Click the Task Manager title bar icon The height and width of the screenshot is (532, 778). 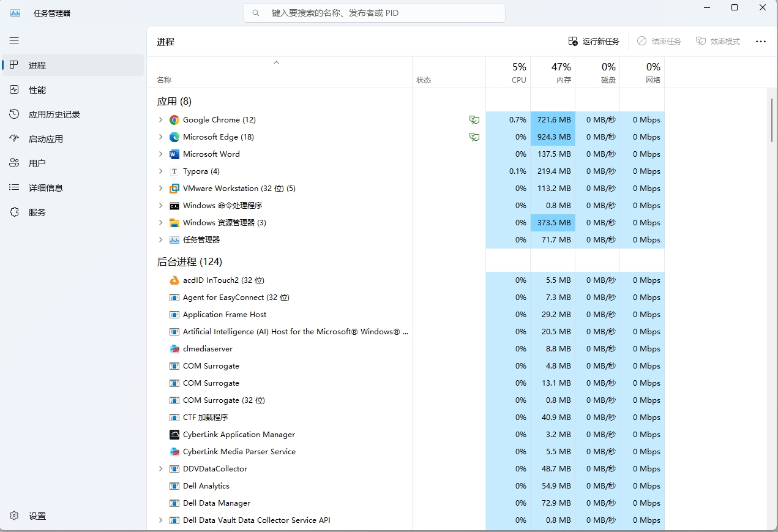pos(15,13)
